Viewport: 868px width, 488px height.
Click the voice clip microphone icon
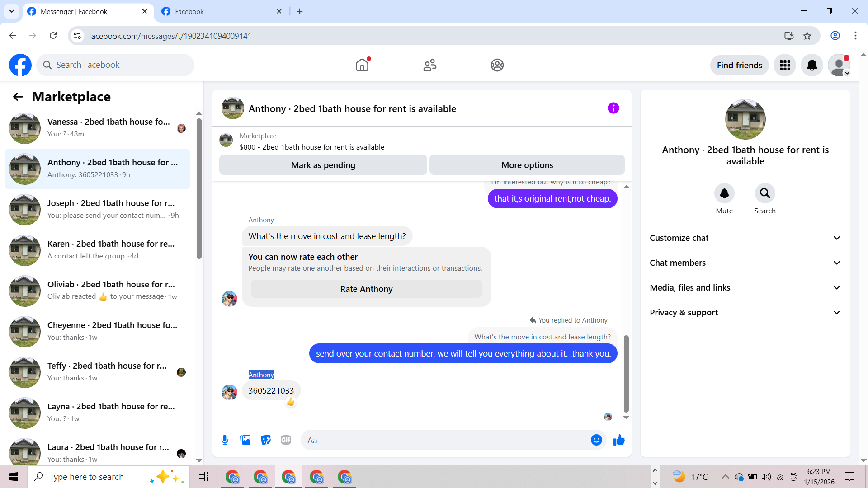225,440
